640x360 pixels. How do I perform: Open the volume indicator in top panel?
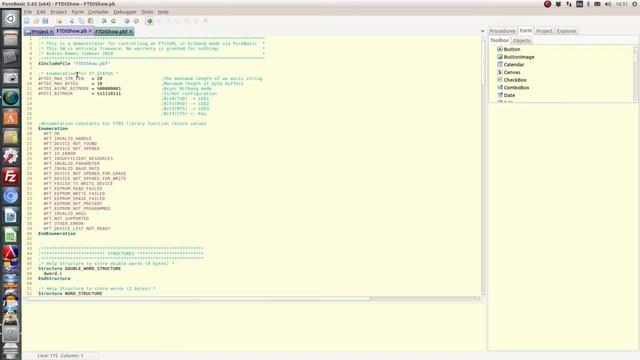tap(608, 4)
